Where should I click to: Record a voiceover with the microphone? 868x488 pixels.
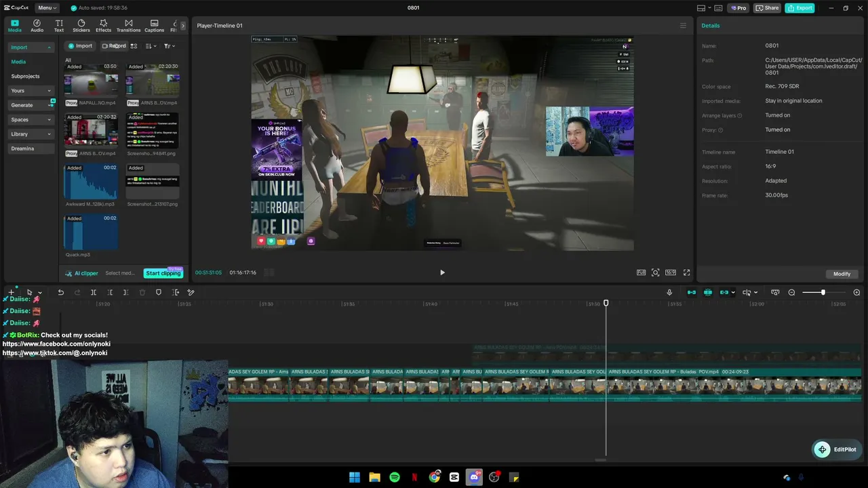(x=669, y=292)
